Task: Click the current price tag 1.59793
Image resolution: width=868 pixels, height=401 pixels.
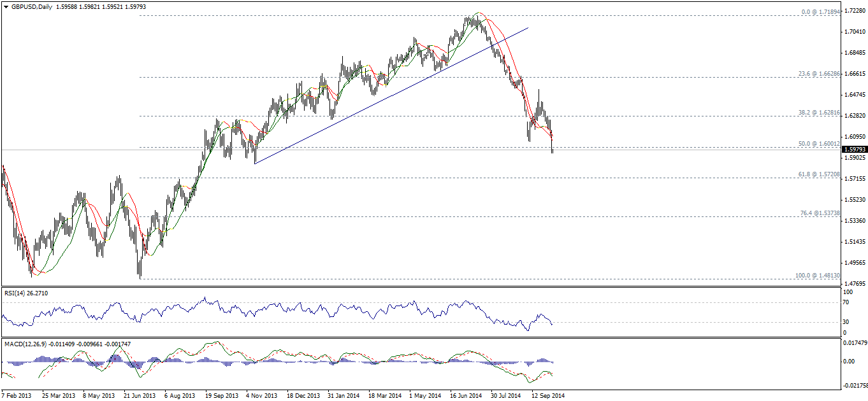Action: 855,150
